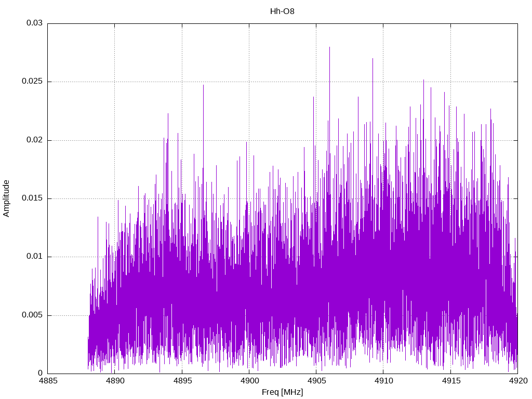Click the 4920 x-axis tick label

coord(518,381)
